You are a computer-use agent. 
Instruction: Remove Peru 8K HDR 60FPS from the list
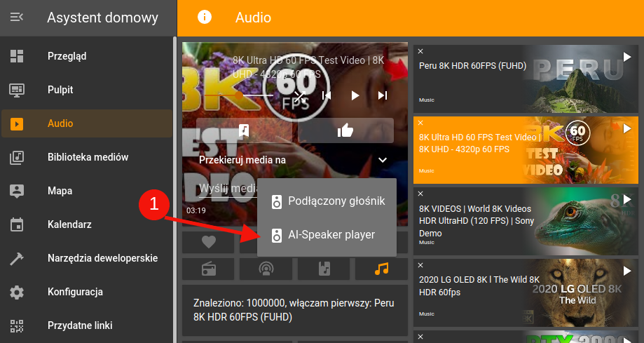coord(420,51)
